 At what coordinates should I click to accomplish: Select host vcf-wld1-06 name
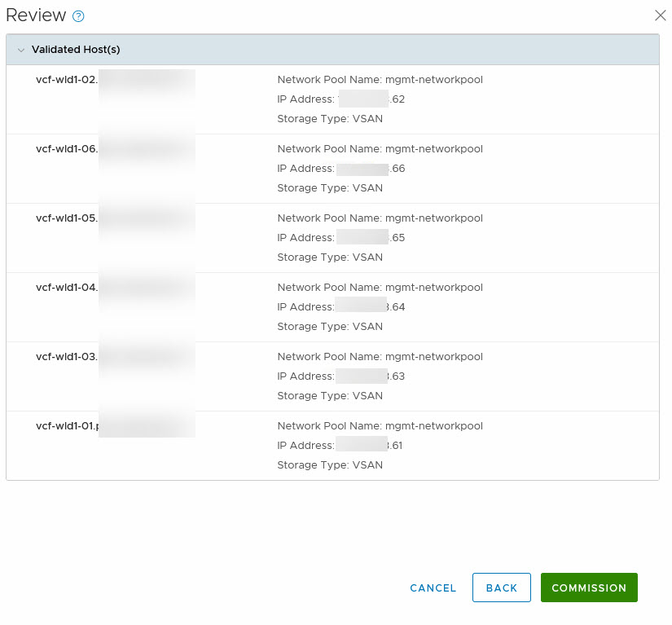(x=67, y=149)
